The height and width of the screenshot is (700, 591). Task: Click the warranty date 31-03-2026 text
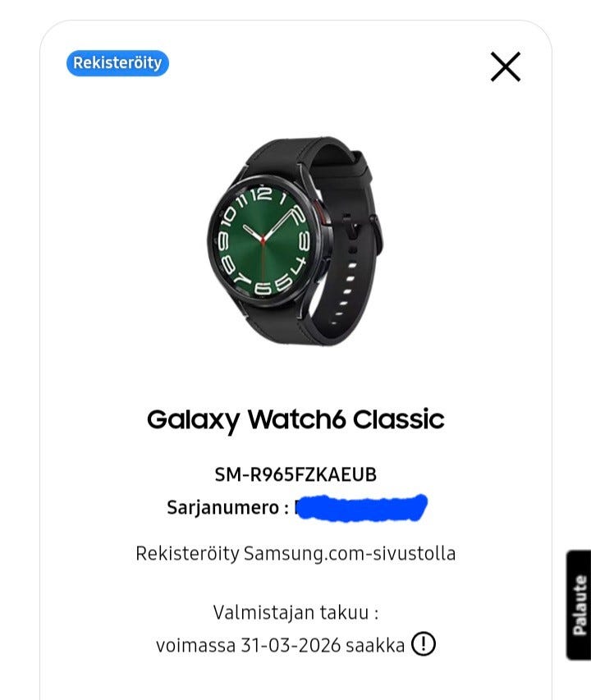point(291,646)
